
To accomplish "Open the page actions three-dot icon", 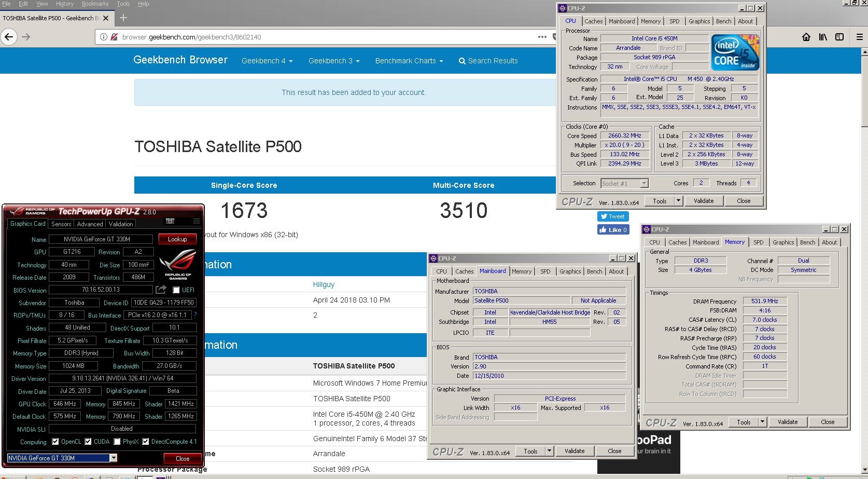I will 542,37.
